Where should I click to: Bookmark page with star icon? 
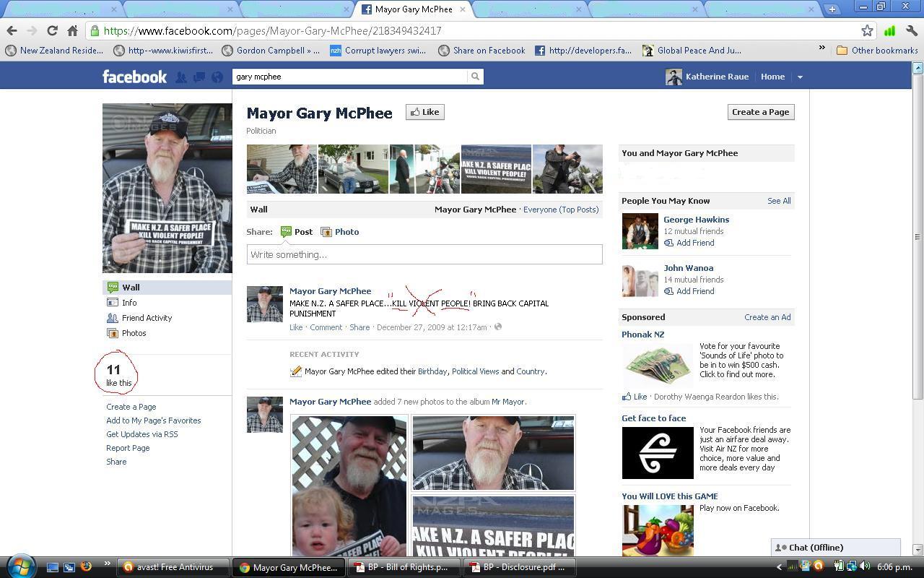867,30
